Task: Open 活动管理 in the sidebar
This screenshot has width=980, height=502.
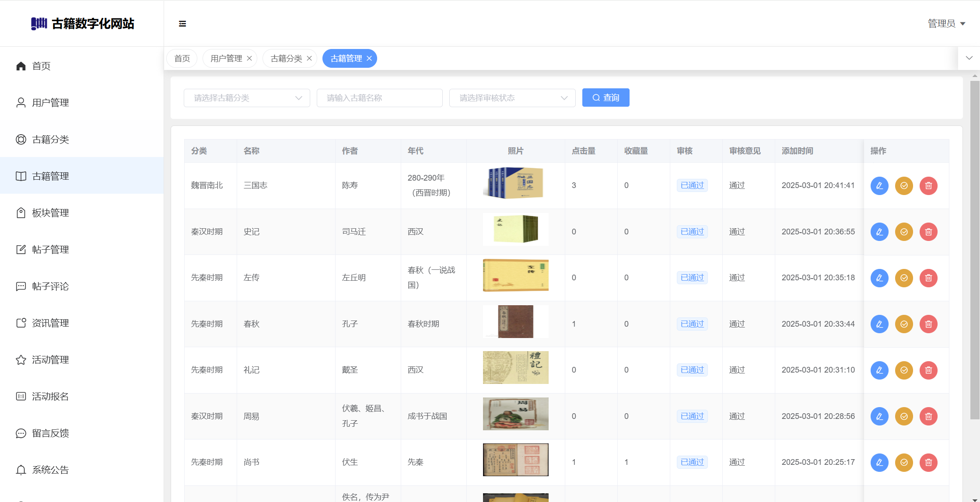Action: click(x=50, y=360)
